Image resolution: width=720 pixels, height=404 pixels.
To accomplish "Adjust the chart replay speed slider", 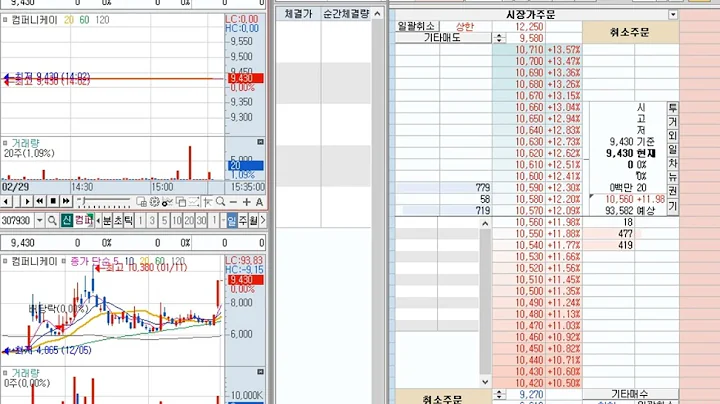I will point(104,201).
